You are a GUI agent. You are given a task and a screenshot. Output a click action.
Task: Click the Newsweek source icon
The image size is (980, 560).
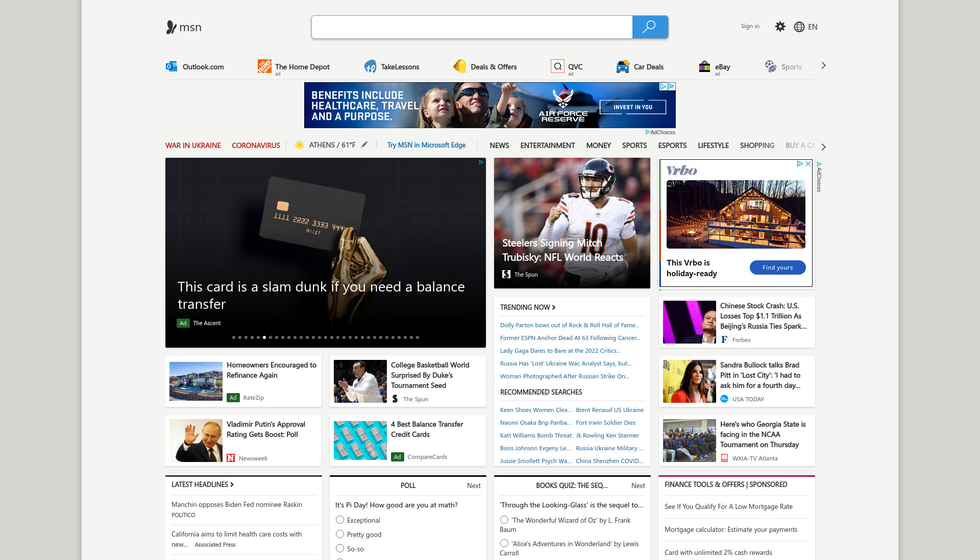pos(231,458)
